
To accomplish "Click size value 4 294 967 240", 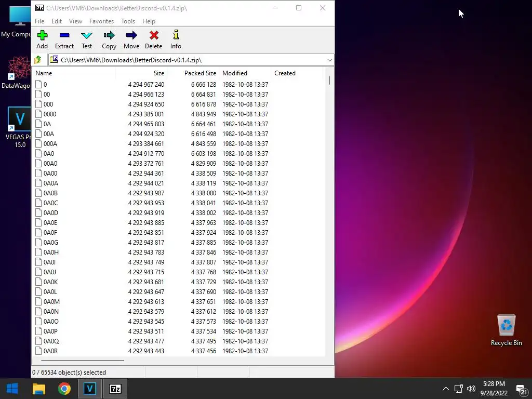I will (x=146, y=85).
